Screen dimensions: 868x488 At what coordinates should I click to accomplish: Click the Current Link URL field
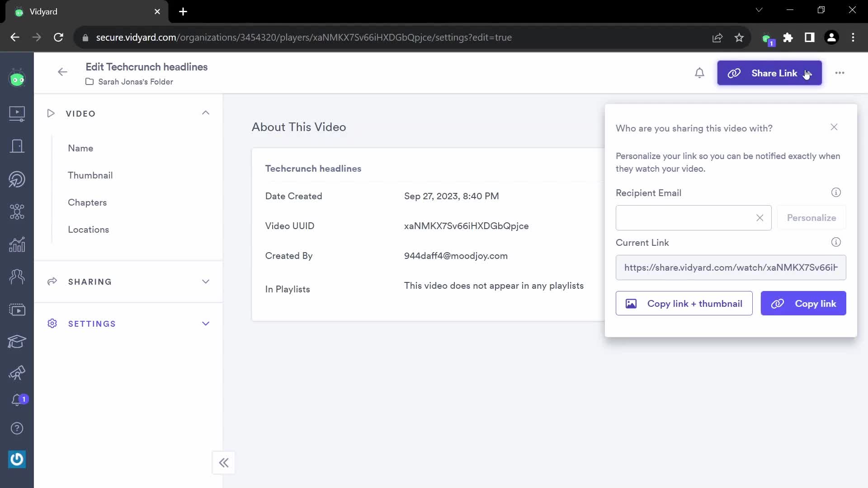pos(731,267)
